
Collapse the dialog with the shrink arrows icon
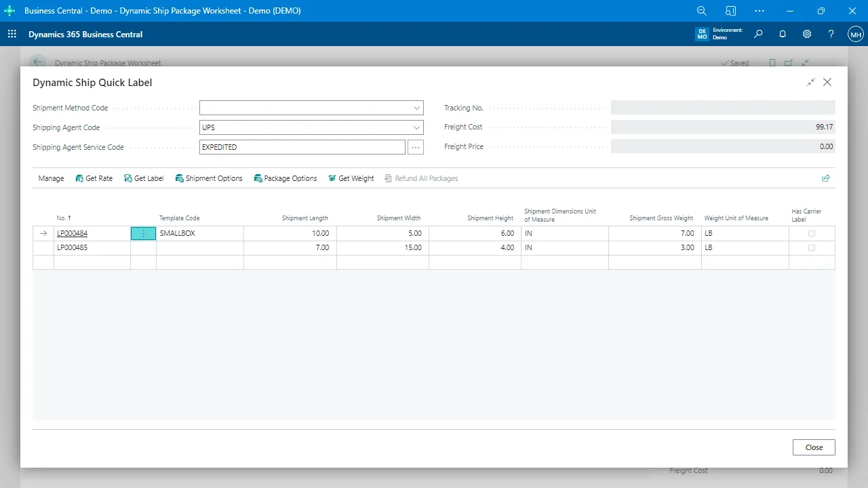[811, 82]
